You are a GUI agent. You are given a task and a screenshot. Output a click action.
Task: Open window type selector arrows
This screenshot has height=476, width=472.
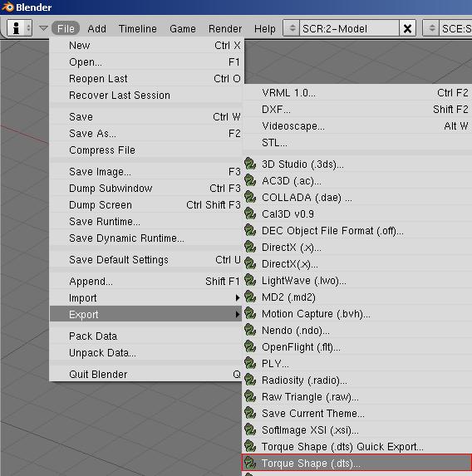coord(28,28)
